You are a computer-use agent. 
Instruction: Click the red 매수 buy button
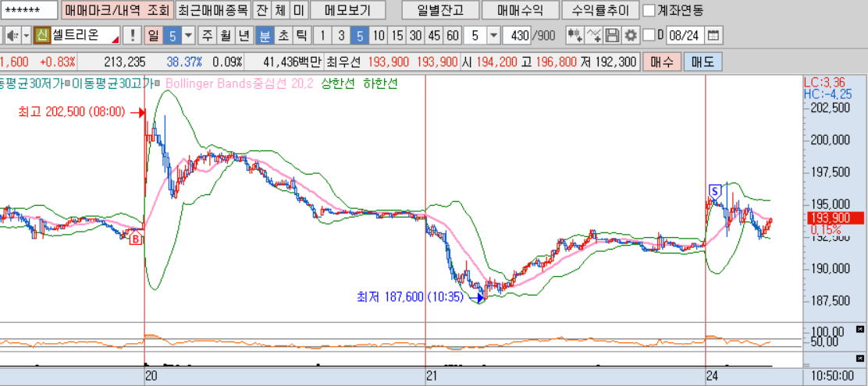[662, 62]
